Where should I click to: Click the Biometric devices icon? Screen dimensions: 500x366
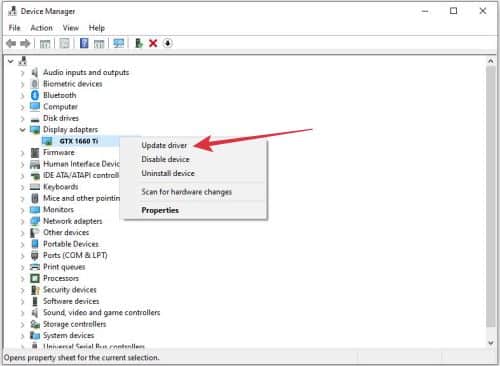35,84
